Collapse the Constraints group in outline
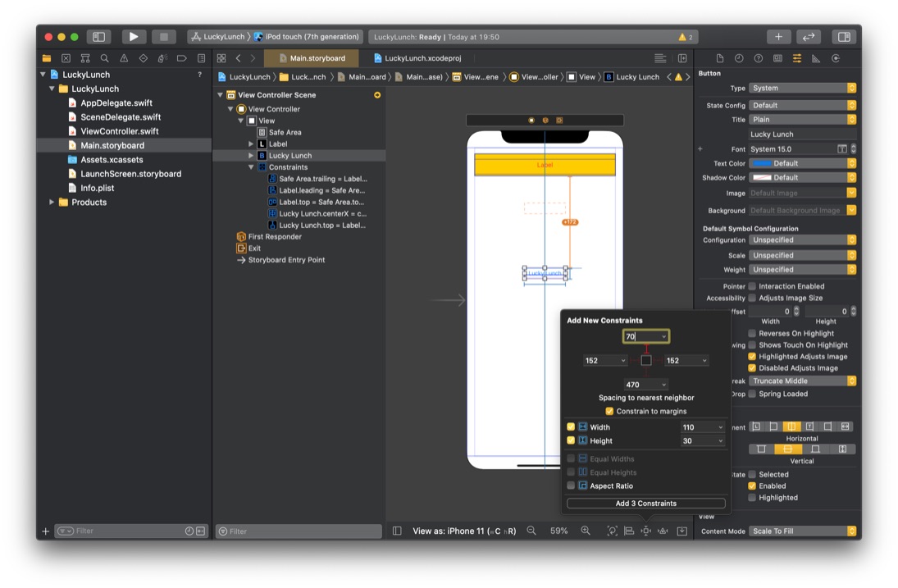This screenshot has width=898, height=588. pyautogui.click(x=251, y=167)
